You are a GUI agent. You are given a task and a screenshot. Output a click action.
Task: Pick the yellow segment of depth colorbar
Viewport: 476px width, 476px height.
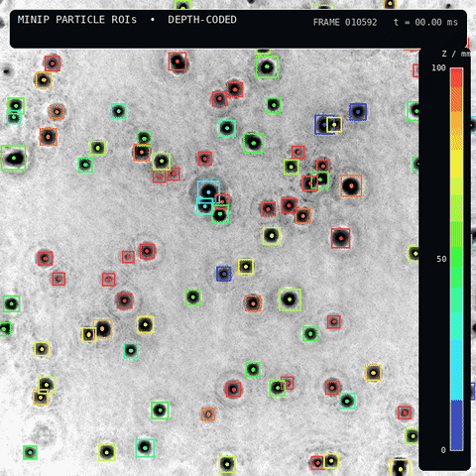click(x=457, y=164)
